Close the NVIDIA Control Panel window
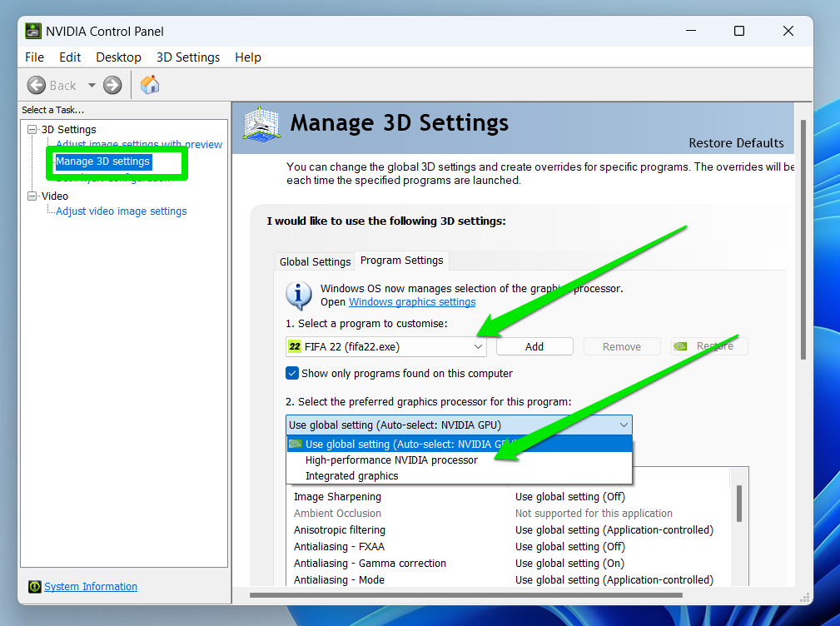Image resolution: width=840 pixels, height=626 pixels. click(788, 31)
